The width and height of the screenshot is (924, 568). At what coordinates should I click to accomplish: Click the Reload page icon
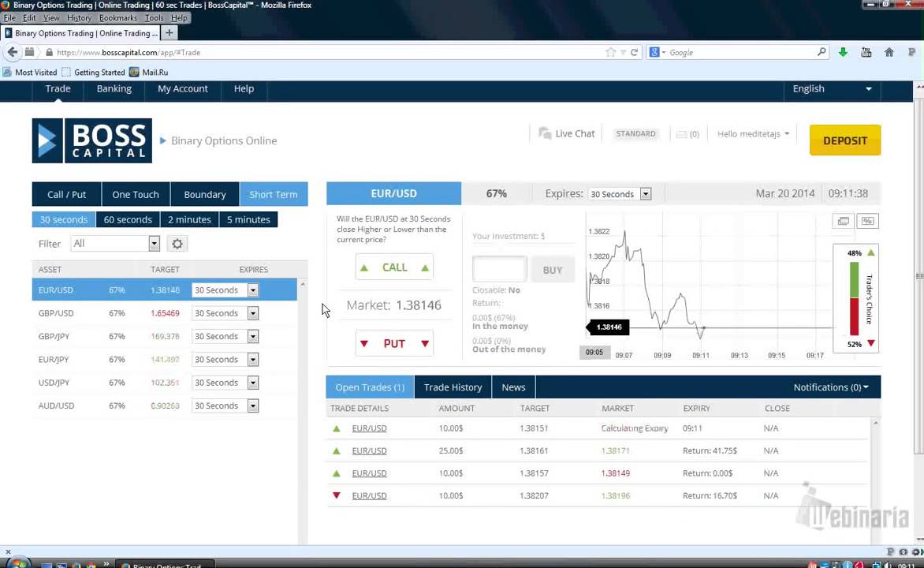(x=634, y=53)
